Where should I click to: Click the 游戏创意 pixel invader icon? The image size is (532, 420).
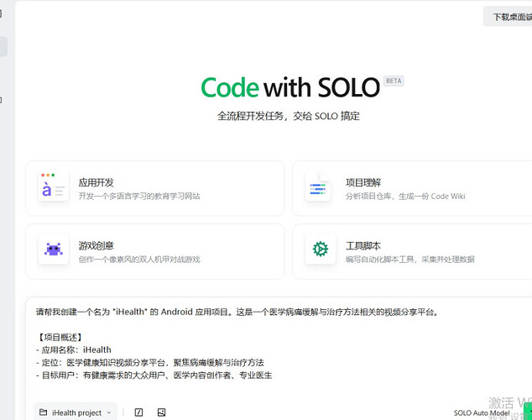click(x=53, y=249)
